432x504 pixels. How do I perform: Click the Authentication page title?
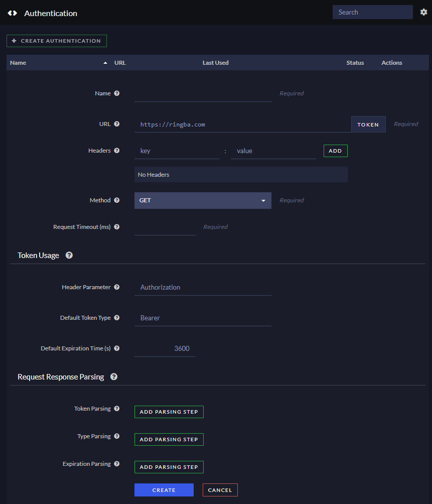coord(51,13)
